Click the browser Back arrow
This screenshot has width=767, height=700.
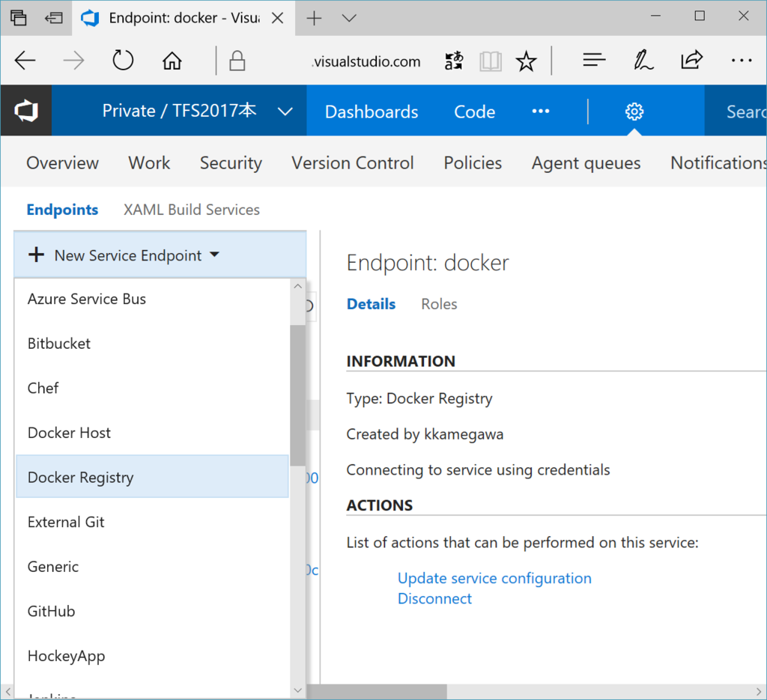click(25, 61)
